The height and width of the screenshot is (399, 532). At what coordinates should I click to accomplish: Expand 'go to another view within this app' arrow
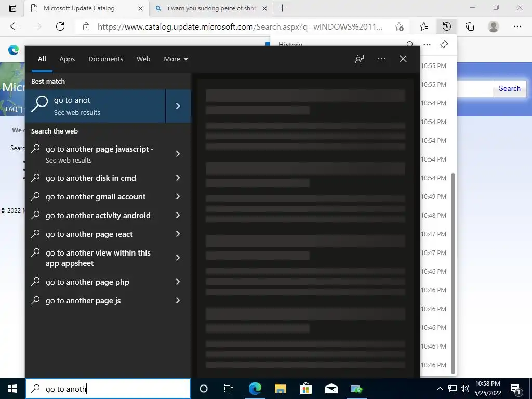pyautogui.click(x=178, y=258)
